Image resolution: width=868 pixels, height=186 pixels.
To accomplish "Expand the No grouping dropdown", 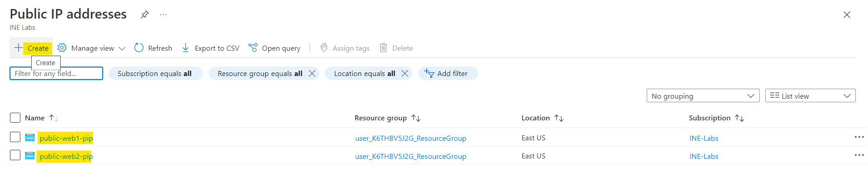I will [702, 96].
